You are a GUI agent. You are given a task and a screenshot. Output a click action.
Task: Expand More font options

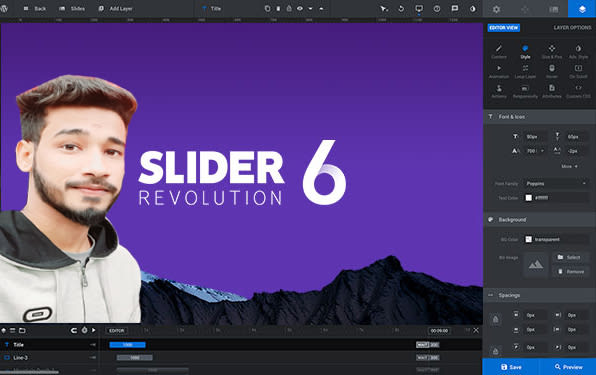point(569,166)
